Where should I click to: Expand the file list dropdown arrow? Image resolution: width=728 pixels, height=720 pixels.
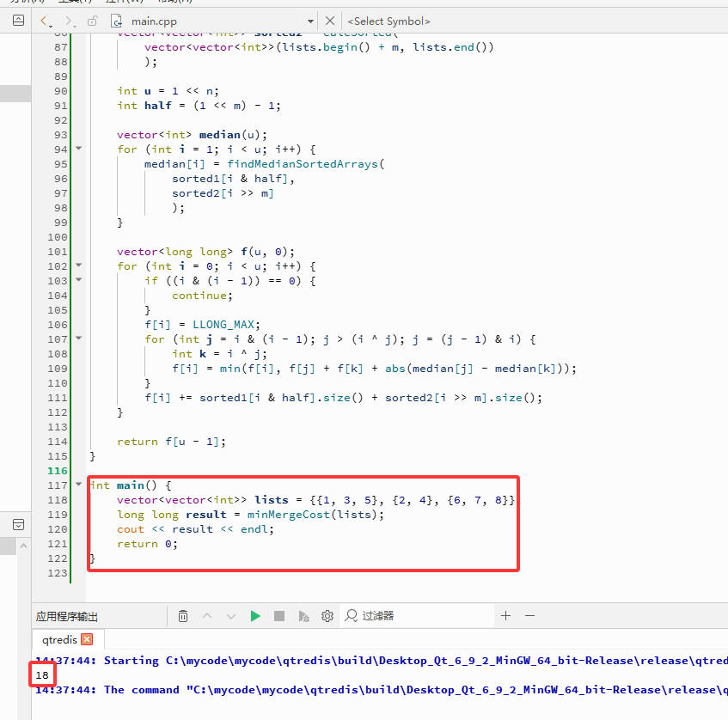pyautogui.click(x=310, y=21)
